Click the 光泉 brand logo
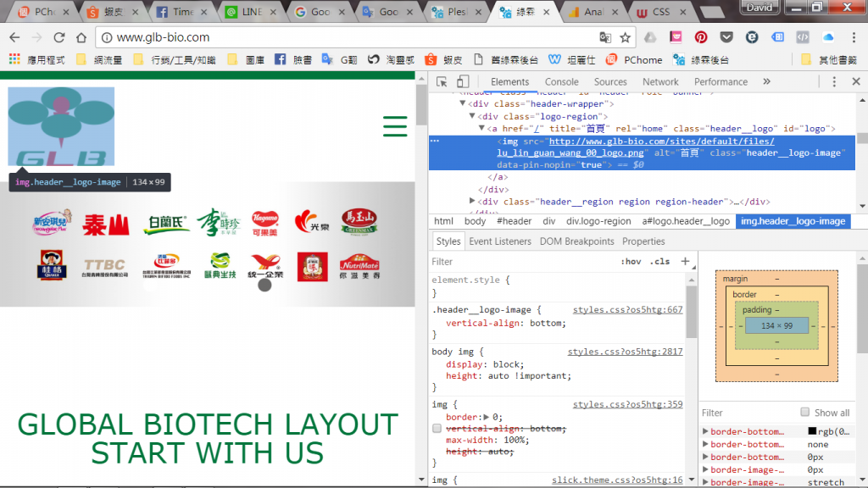Viewport: 868px width, 488px height. [312, 223]
